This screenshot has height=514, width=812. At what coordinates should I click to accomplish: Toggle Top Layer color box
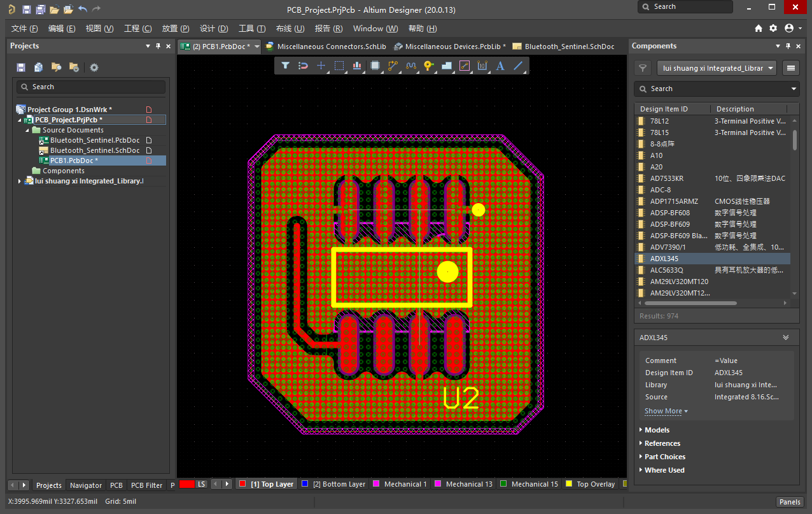click(x=242, y=484)
